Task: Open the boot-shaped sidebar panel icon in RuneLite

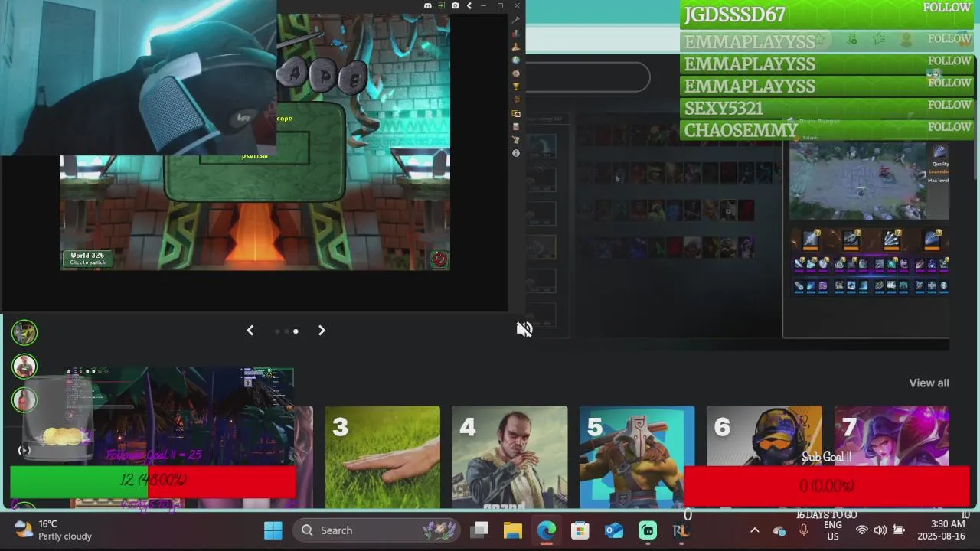Action: click(x=516, y=47)
